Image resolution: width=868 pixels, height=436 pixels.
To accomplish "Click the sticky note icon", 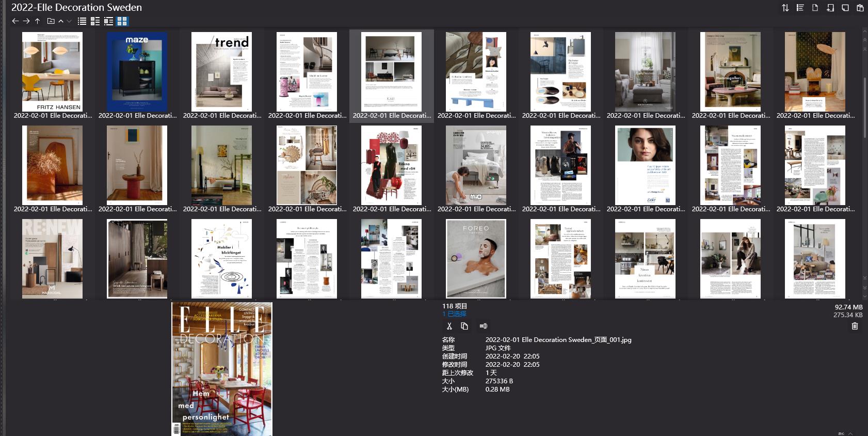I will coord(845,8).
